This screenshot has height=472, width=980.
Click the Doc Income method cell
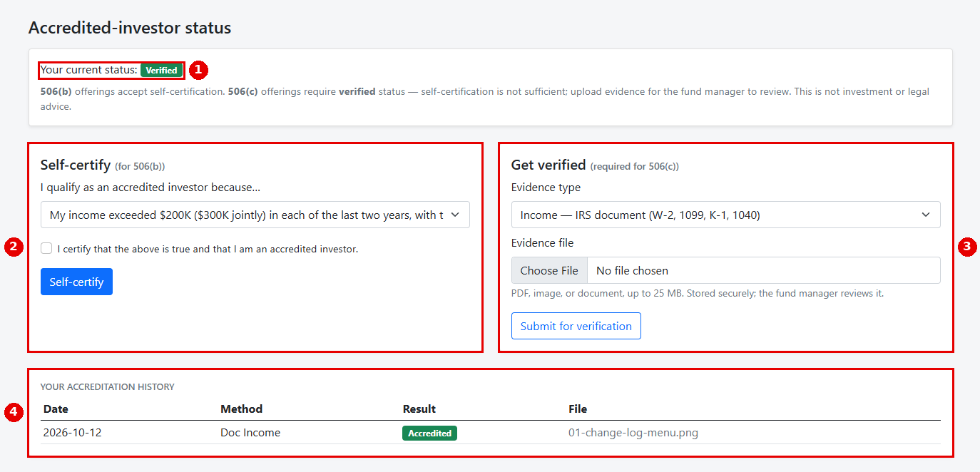250,432
